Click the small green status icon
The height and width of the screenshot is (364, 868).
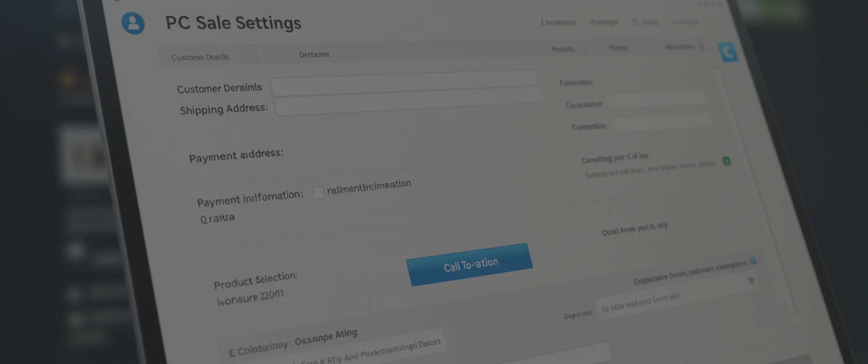coord(727,161)
